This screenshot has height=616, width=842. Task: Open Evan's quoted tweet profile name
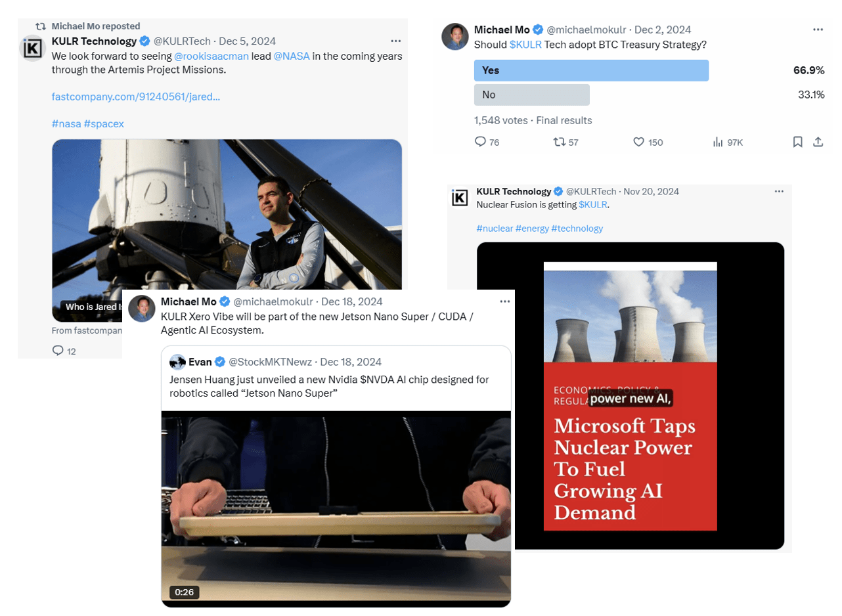click(x=200, y=362)
